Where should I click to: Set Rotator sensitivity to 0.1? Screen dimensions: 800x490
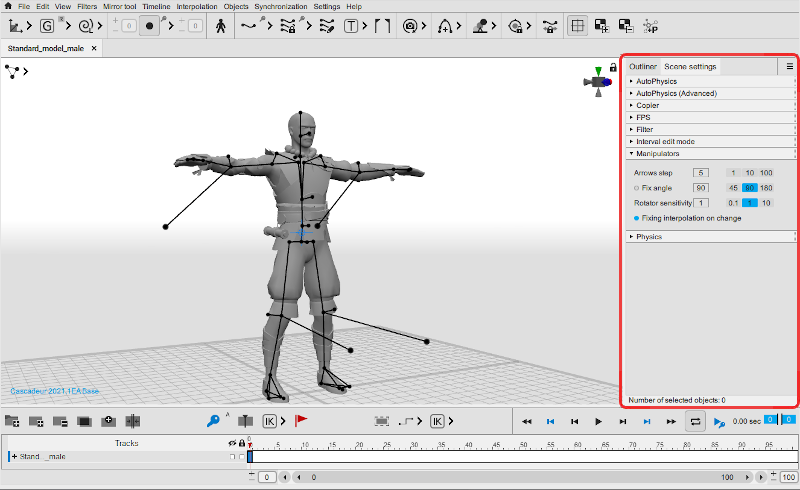(733, 203)
